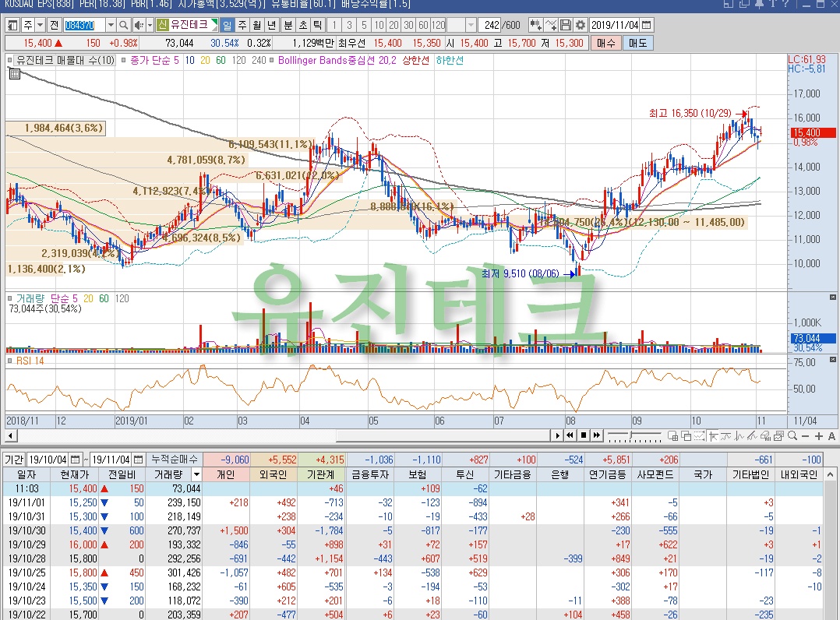Click the text annotation A icon

832,436
